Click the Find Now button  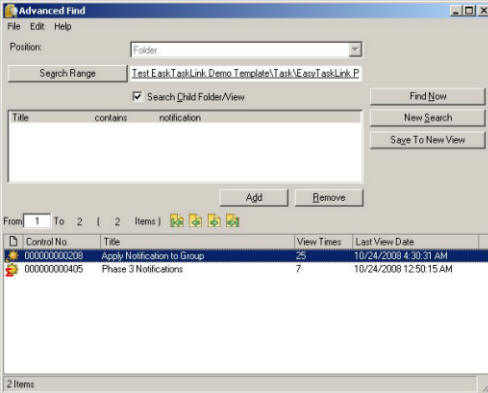(x=427, y=96)
